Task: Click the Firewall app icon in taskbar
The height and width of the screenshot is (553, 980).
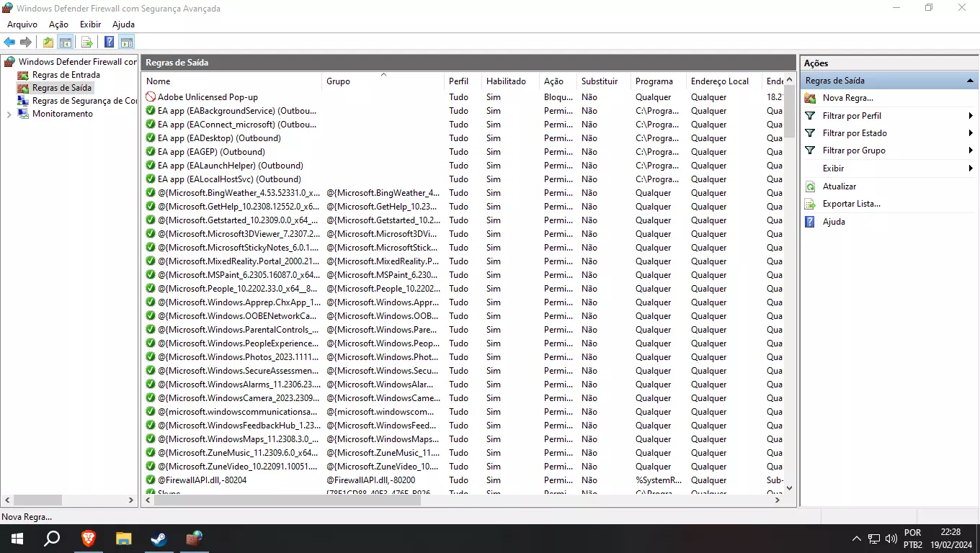Action: pyautogui.click(x=195, y=538)
